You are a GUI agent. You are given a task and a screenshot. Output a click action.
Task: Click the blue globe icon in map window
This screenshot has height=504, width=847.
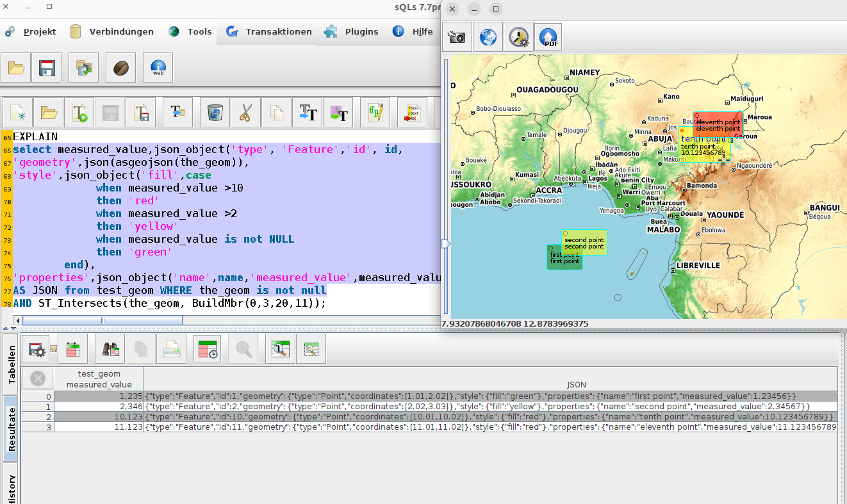pos(488,37)
